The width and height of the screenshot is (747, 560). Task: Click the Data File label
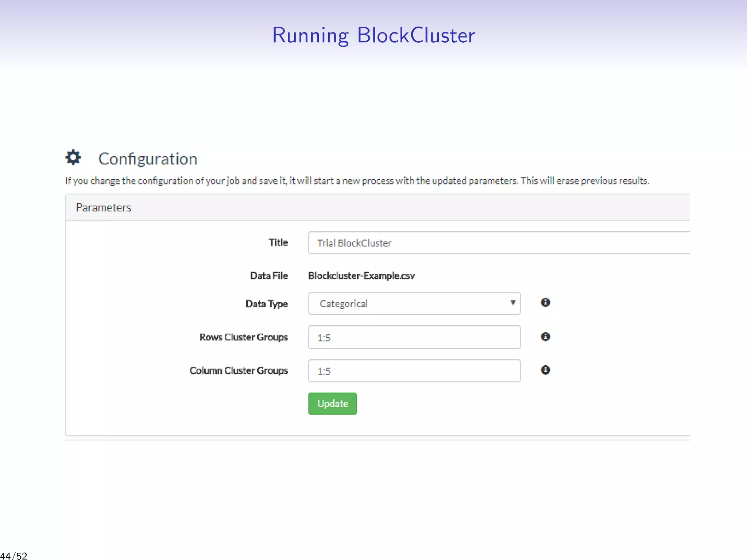[x=269, y=276]
